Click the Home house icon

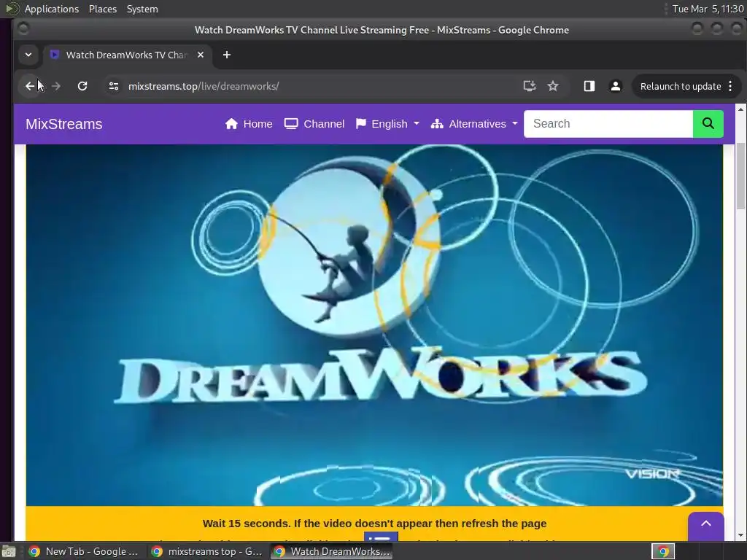231,124
